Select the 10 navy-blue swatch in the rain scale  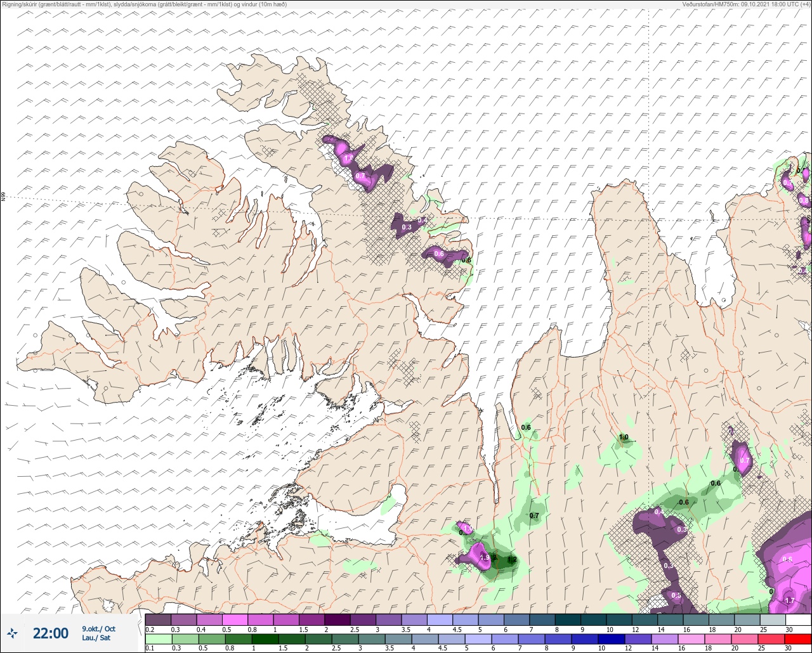click(x=611, y=639)
